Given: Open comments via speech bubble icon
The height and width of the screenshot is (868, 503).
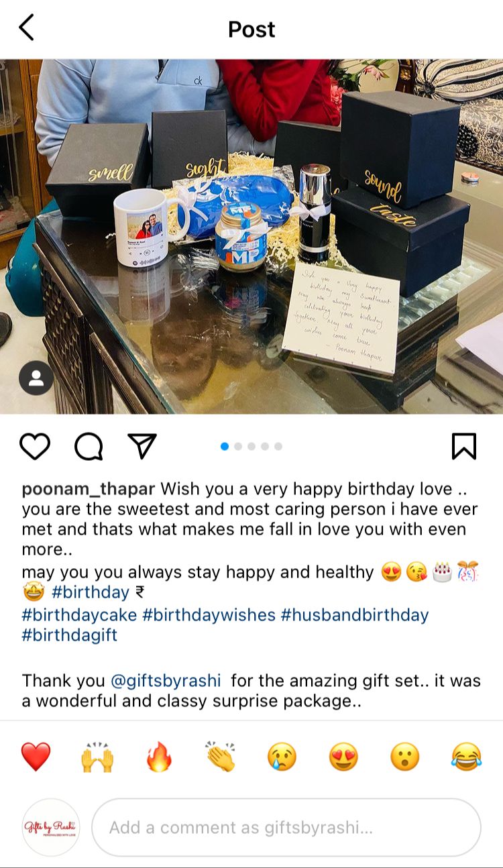Looking at the screenshot, I should coord(89,446).
